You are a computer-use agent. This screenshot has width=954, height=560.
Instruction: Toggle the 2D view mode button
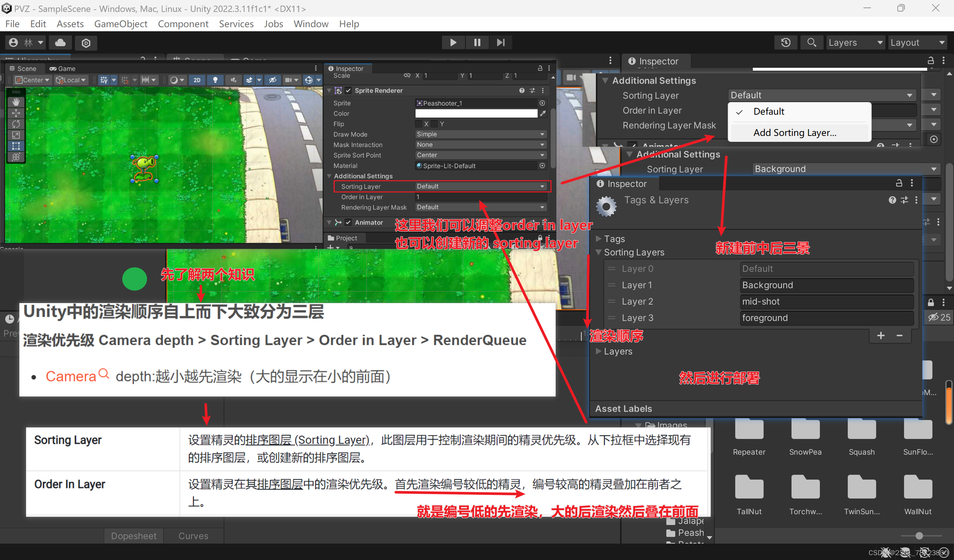[197, 80]
